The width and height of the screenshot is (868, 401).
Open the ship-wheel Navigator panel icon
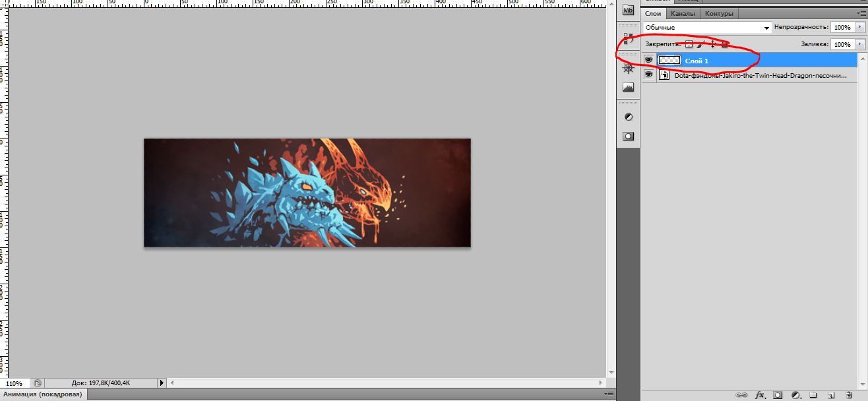click(x=628, y=68)
